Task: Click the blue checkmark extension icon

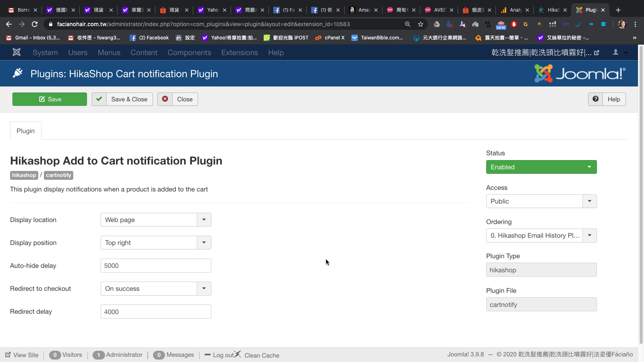Action: click(x=578, y=24)
